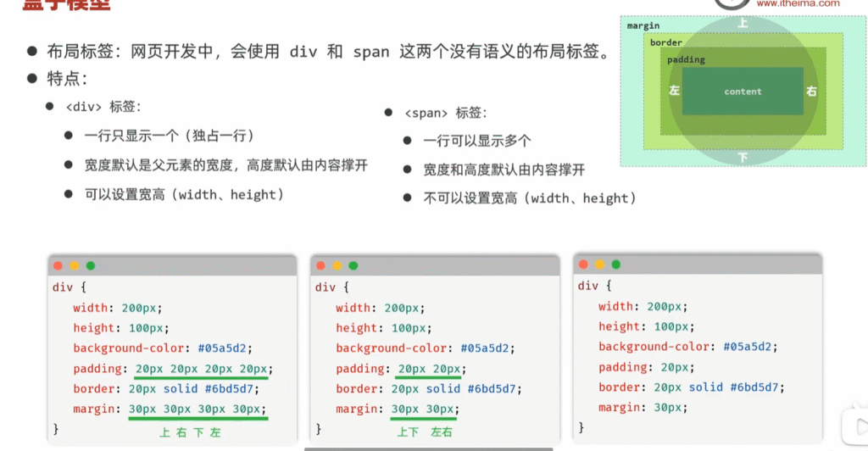Viewport: 868px width, 451px height.
Task: Click the green dot in right code window
Action: tap(616, 264)
